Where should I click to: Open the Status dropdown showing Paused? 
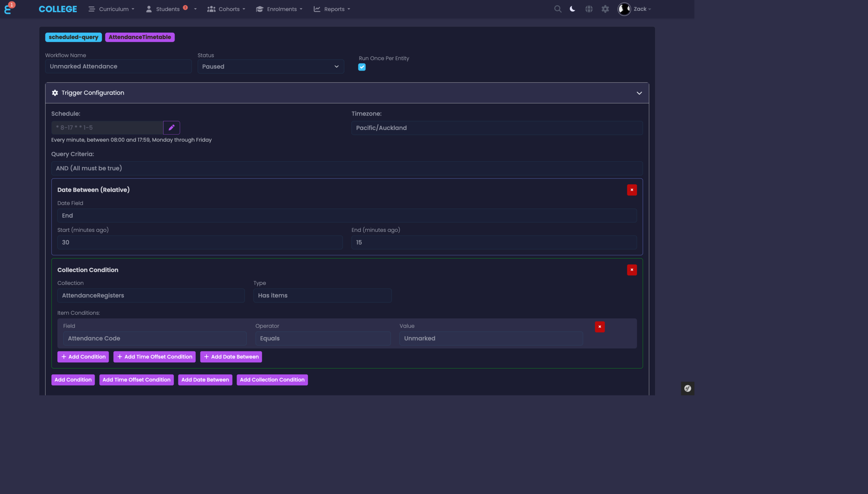270,66
